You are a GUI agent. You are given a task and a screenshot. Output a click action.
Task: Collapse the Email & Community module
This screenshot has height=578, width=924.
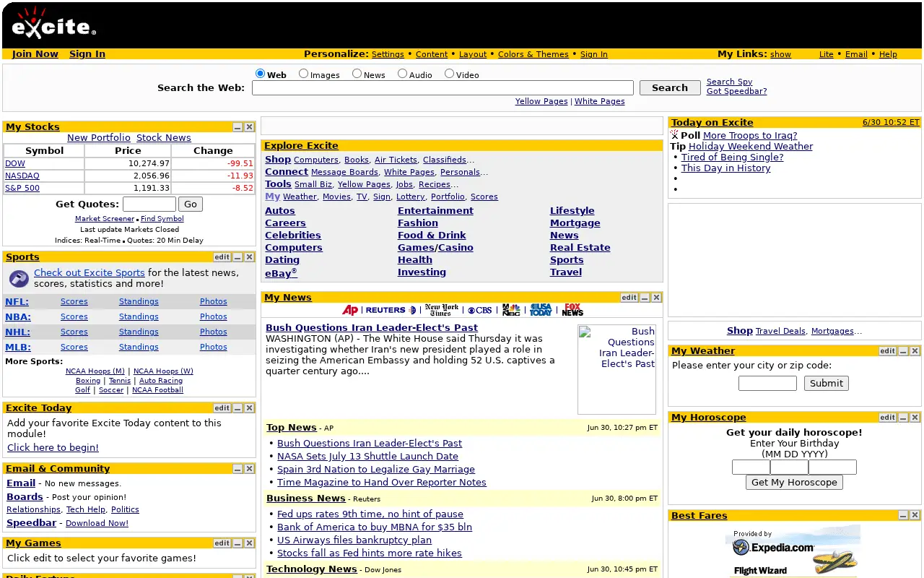237,469
